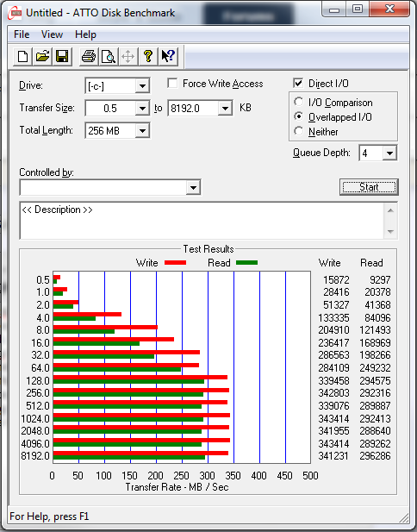417x532 pixels.
Task: Expand Transfer Size maximum 8192.0 dropdown
Action: pos(225,109)
